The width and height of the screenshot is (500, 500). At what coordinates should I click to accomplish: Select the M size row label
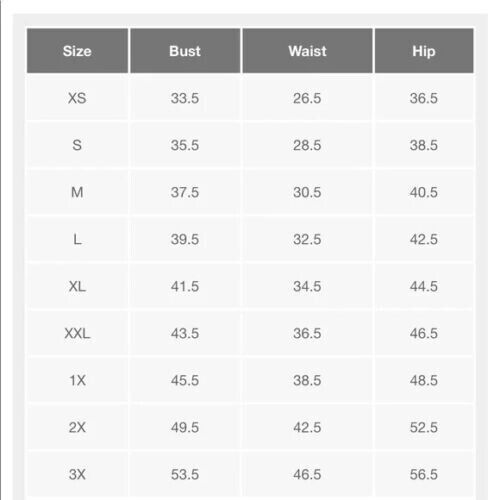pos(77,192)
